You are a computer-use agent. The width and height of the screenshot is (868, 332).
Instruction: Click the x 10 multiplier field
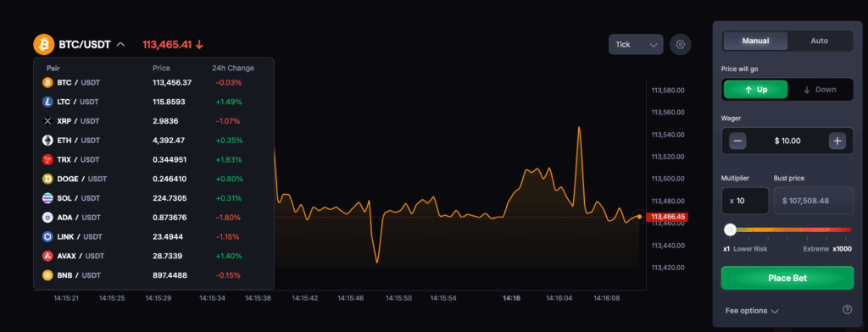click(745, 201)
